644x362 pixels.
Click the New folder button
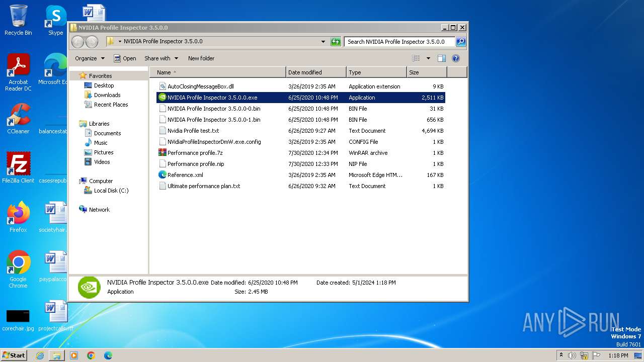tap(201, 58)
